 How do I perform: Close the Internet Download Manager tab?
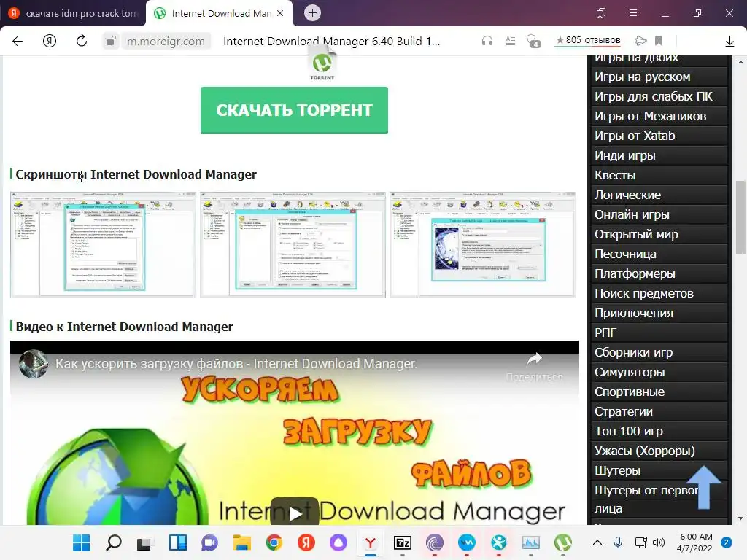coord(280,13)
